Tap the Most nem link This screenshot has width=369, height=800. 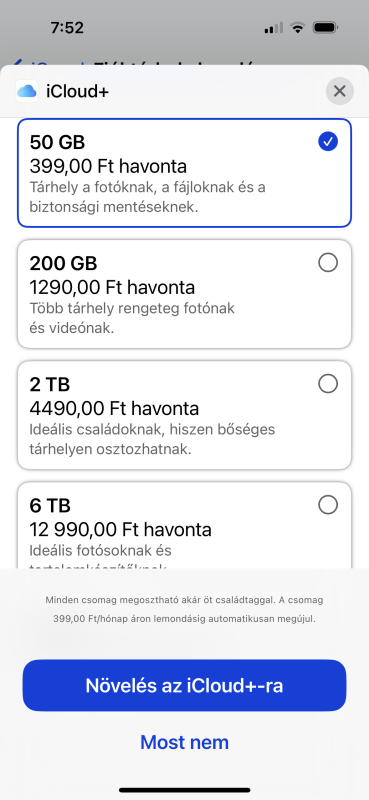184,742
